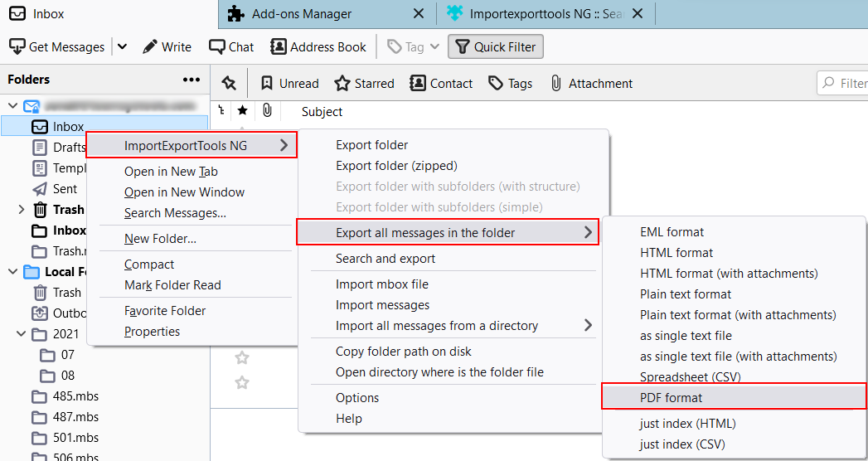
Task: Collapse the 2021 folder
Action: click(x=21, y=333)
